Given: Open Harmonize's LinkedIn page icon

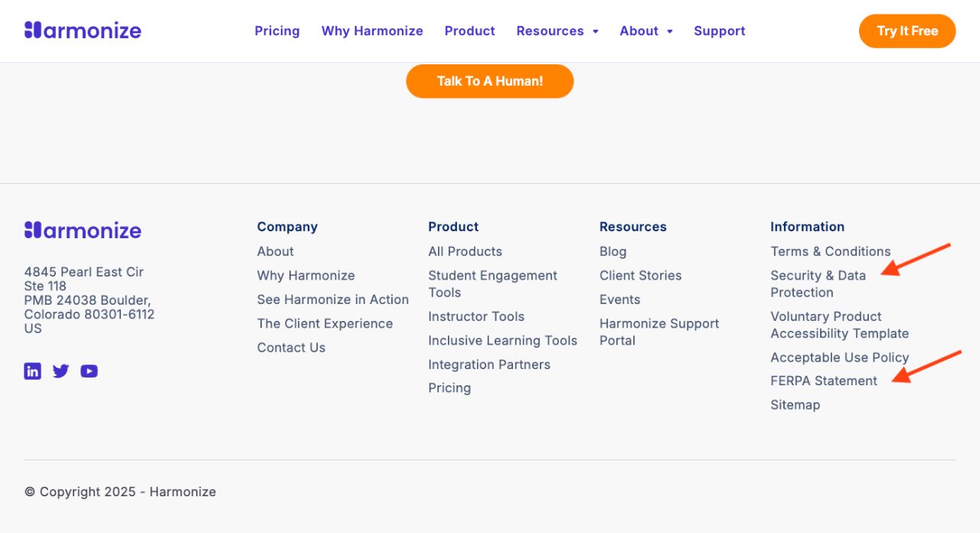Looking at the screenshot, I should click(x=32, y=371).
